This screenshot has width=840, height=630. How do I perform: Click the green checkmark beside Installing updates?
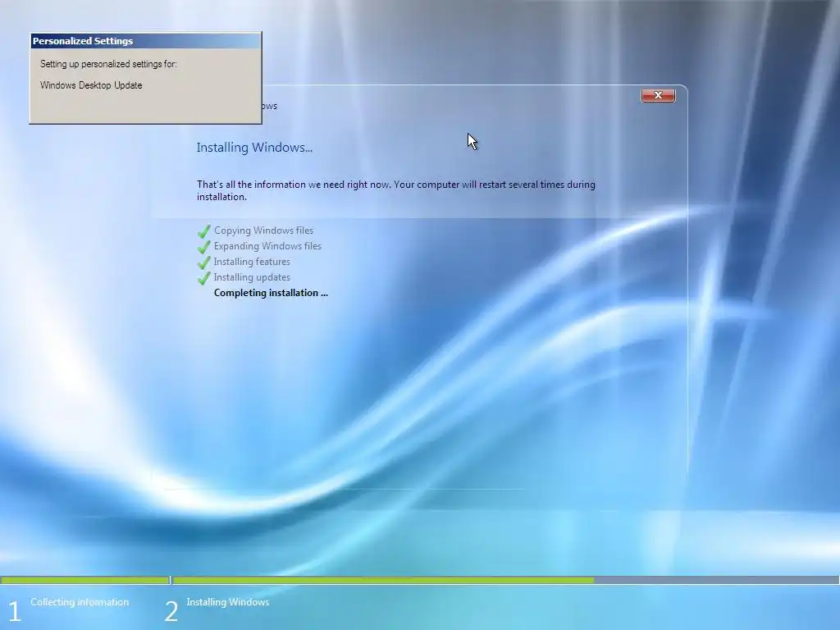[x=204, y=278]
